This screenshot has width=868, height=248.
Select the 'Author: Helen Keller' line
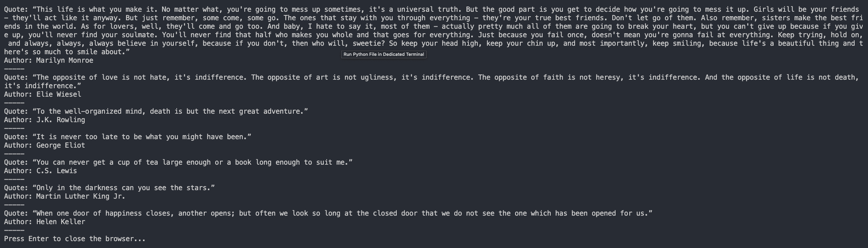pos(45,222)
